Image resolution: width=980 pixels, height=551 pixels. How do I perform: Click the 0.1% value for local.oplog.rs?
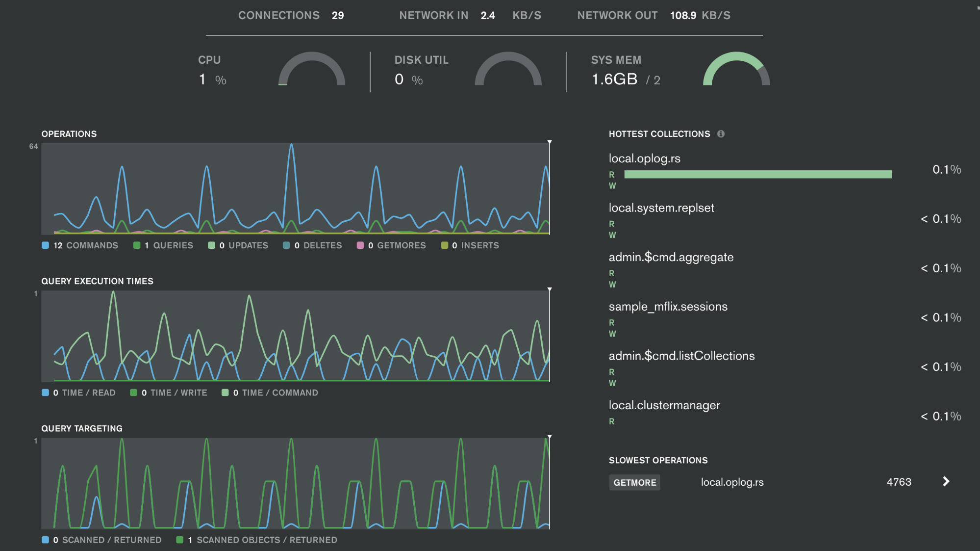[947, 170]
